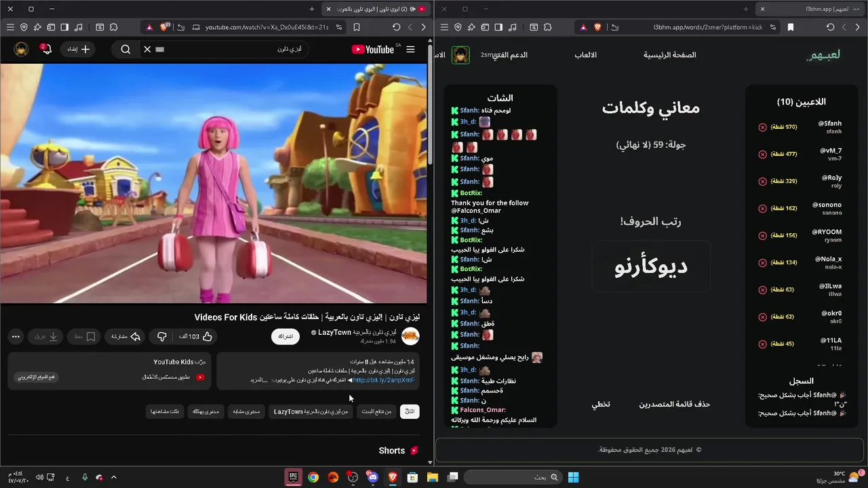Select the الكل filter chip
The width and height of the screenshot is (868, 488).
(410, 411)
